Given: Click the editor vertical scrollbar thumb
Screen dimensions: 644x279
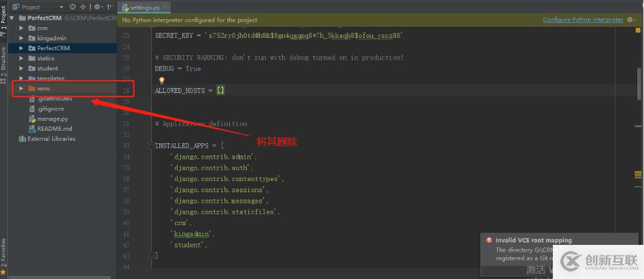Looking at the screenshot, I should pos(640,84).
